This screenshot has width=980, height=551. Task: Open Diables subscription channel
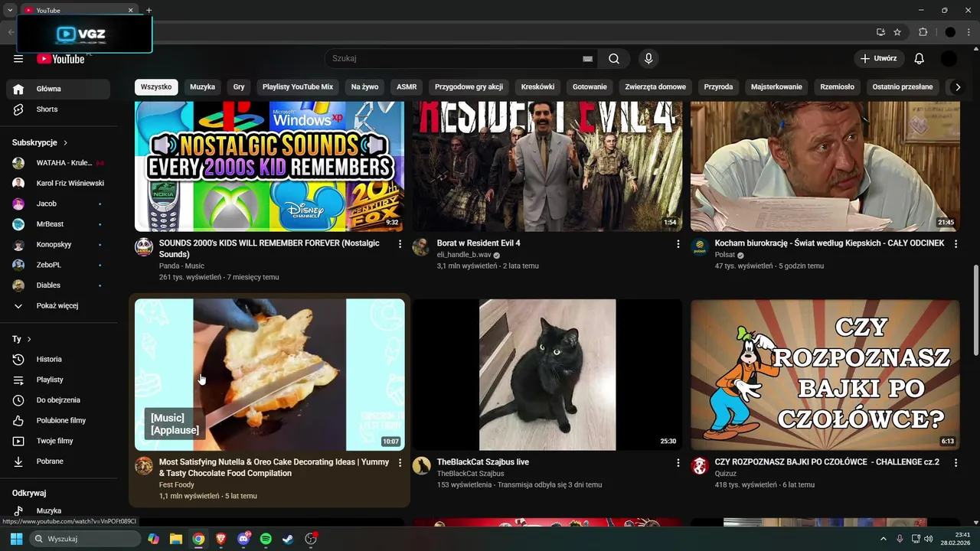[58, 285]
